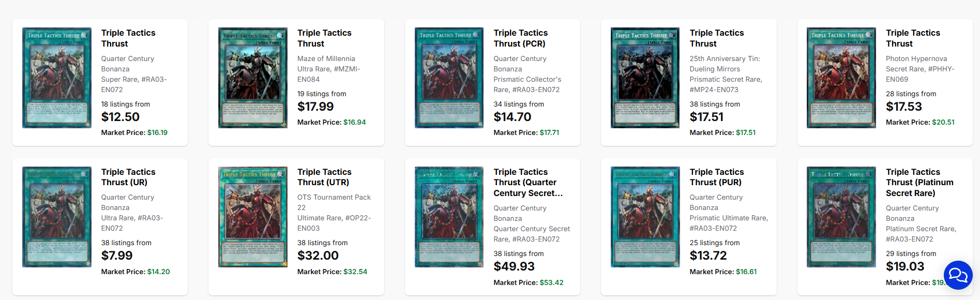Click the $17.51 market price value
Image resolution: width=980 pixels, height=300 pixels.
click(x=746, y=132)
